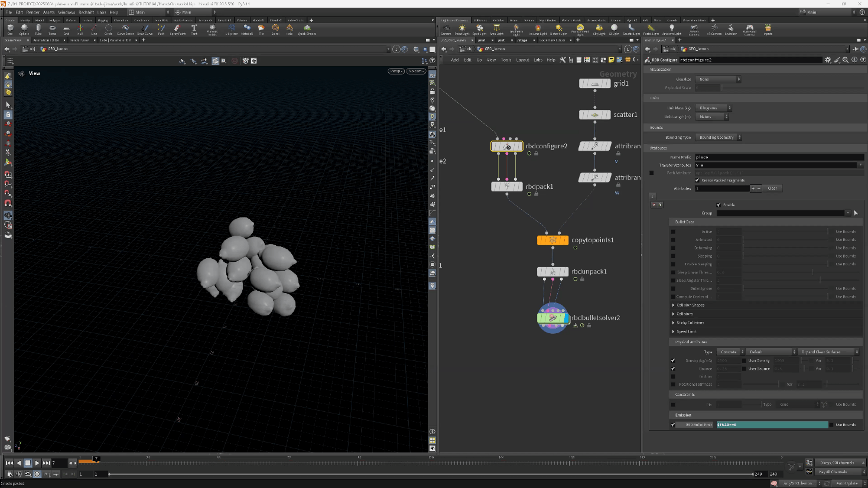868x488 pixels.
Task: Toggle Create Packed Fragments checkbox
Action: click(x=697, y=180)
